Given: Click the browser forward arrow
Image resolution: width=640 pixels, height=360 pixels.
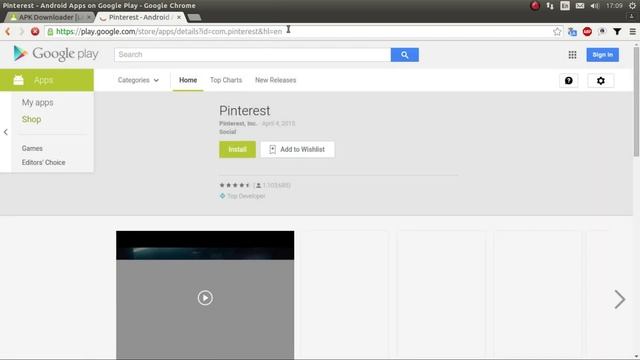Looking at the screenshot, I should click(x=21, y=31).
